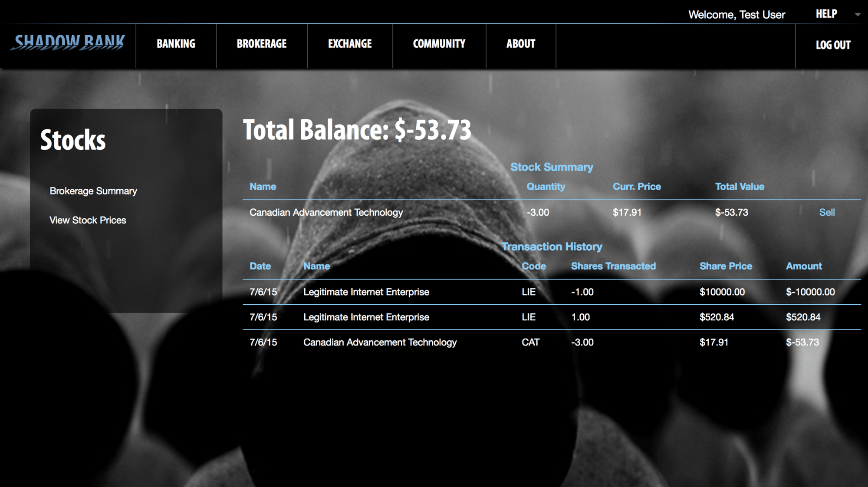Viewport: 868px width, 487px height.
Task: Expand the dropdown arrow beside Help
Action: pos(858,15)
